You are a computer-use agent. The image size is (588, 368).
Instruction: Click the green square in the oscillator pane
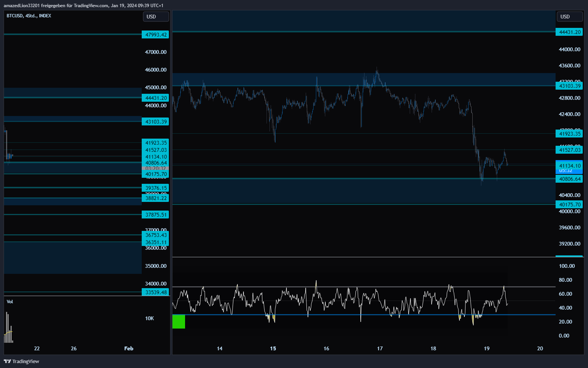point(179,322)
